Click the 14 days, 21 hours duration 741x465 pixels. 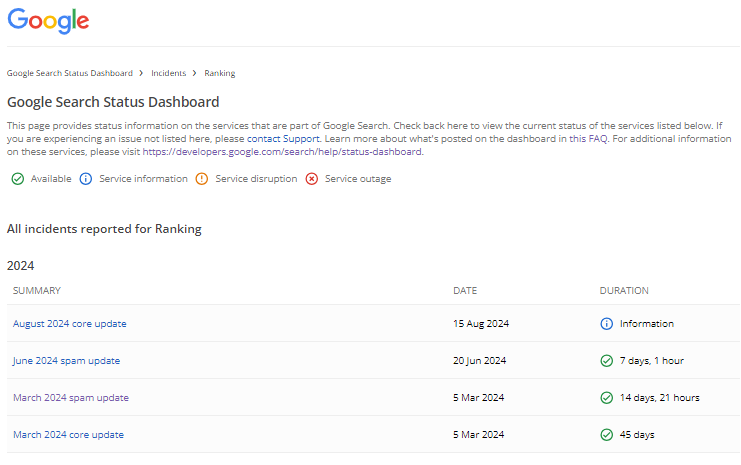(x=660, y=398)
